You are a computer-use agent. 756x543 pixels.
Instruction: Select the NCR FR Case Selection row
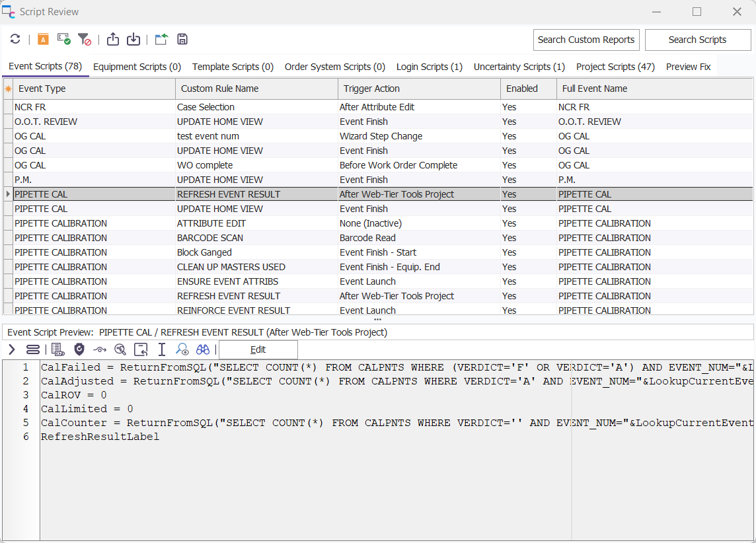(205, 107)
